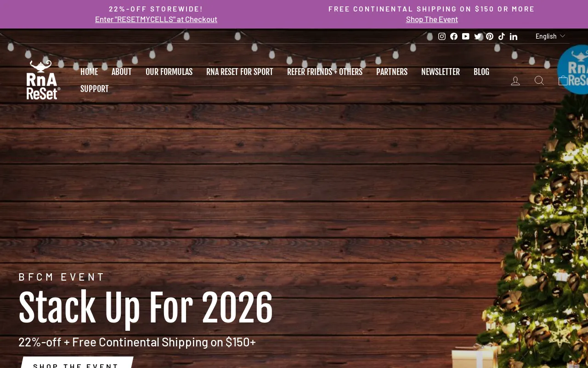
Task: Open the YouTube social icon
Action: tap(466, 36)
